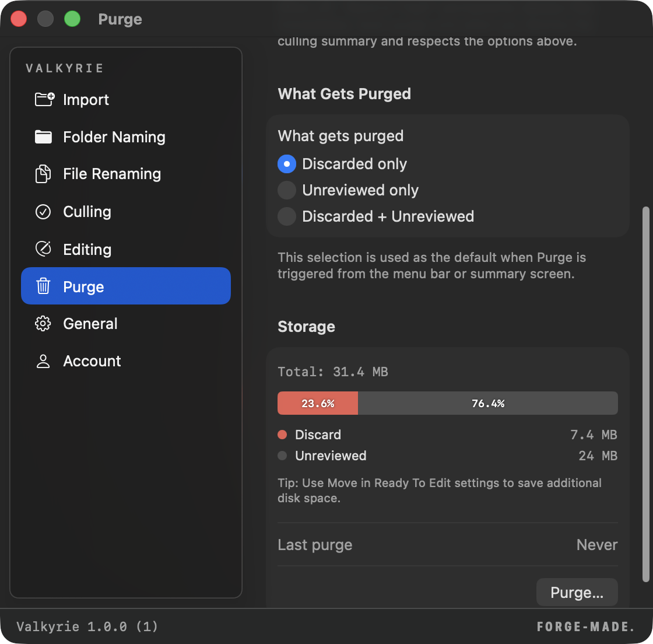Open the Account section label
653x644 pixels.
coord(92,361)
